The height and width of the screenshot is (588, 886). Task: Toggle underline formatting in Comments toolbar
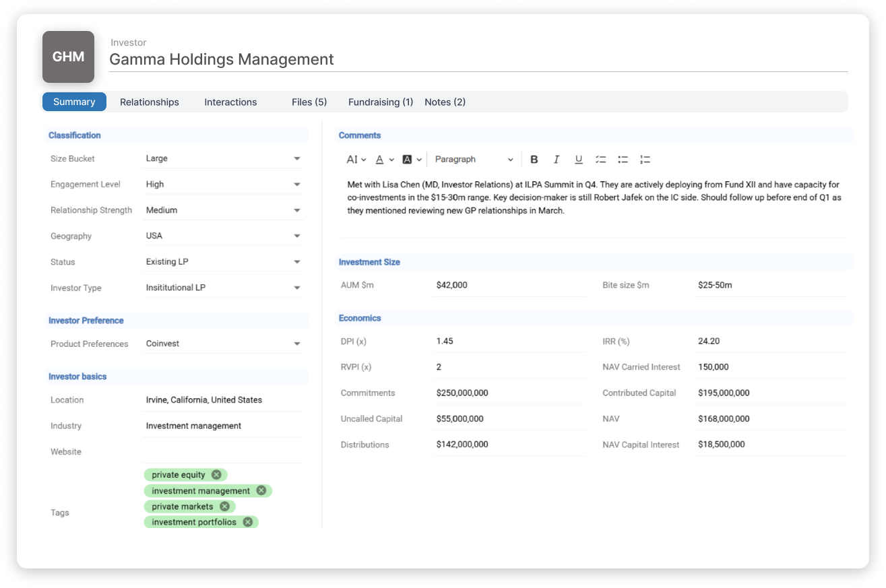pos(579,160)
